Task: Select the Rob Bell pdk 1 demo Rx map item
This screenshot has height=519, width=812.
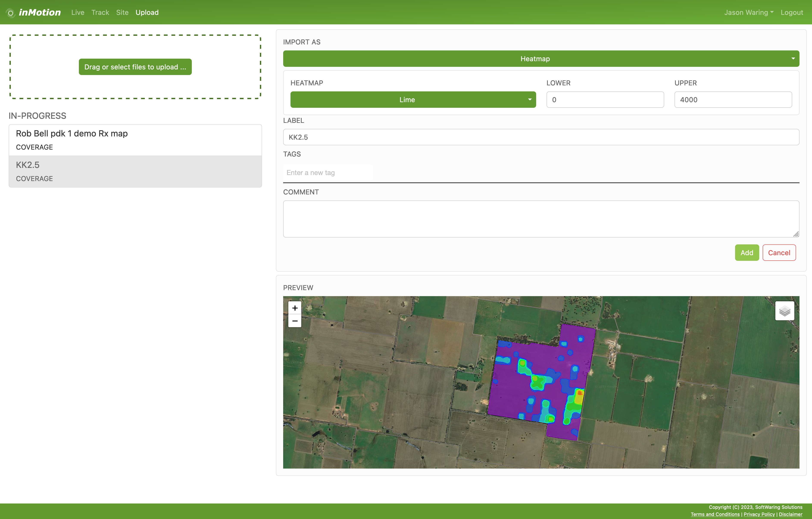Action: pyautogui.click(x=135, y=140)
